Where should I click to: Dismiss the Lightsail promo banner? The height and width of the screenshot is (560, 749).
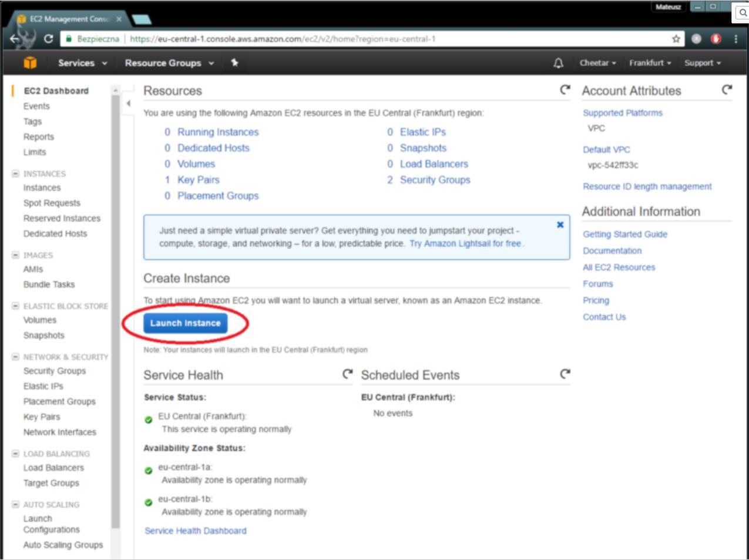tap(560, 225)
